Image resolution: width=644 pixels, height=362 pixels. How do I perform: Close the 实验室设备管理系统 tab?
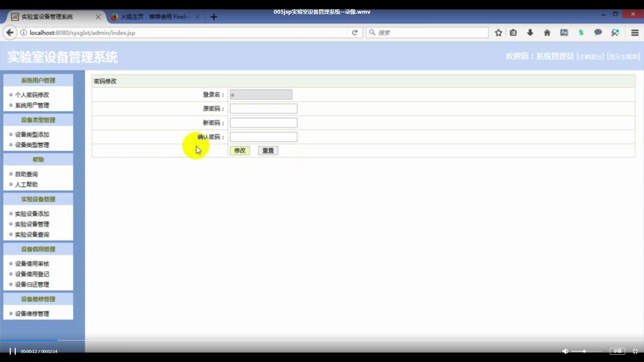98,17
